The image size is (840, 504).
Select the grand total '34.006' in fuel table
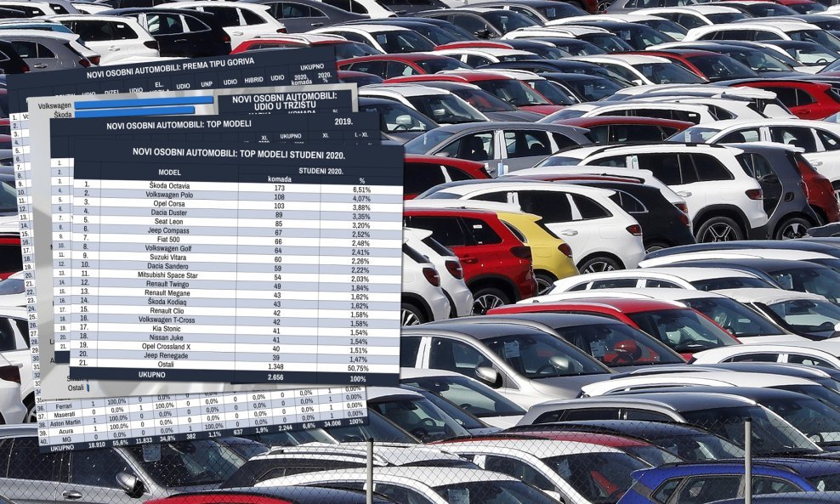click(332, 423)
